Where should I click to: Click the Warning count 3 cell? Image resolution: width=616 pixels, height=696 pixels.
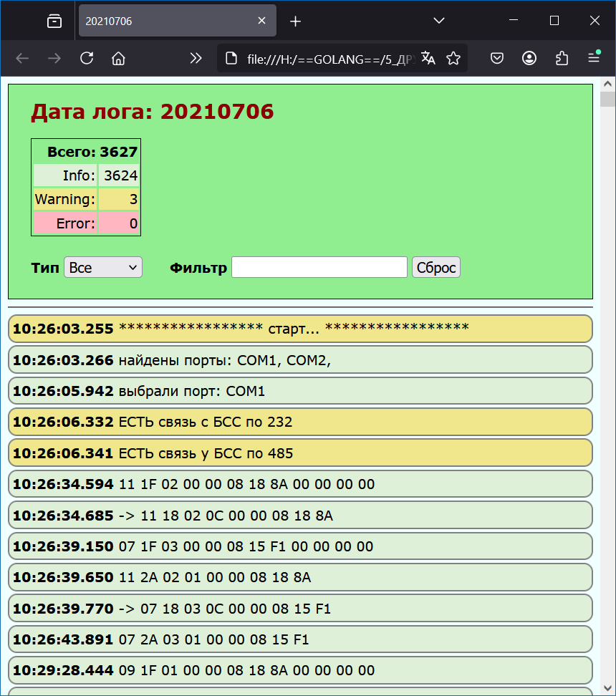[119, 199]
